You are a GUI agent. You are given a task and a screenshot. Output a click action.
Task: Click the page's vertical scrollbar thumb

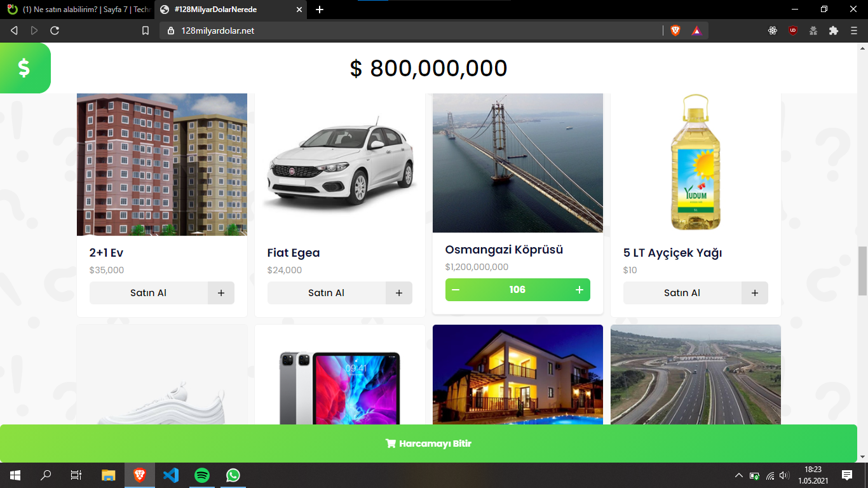(x=863, y=271)
